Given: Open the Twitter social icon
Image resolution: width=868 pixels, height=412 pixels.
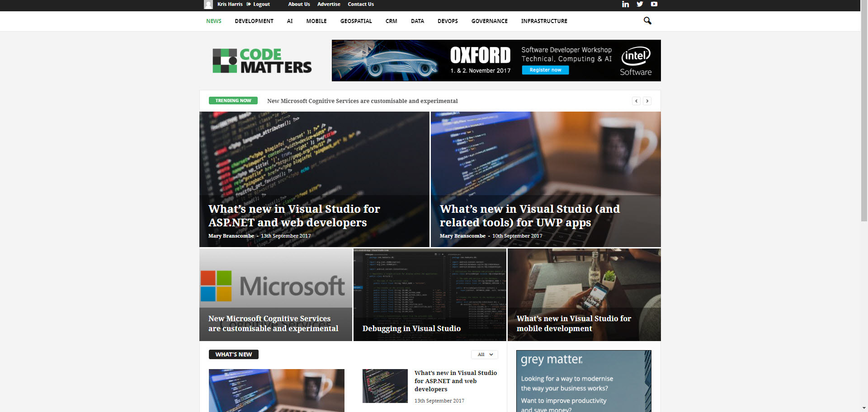Looking at the screenshot, I should tap(640, 4).
